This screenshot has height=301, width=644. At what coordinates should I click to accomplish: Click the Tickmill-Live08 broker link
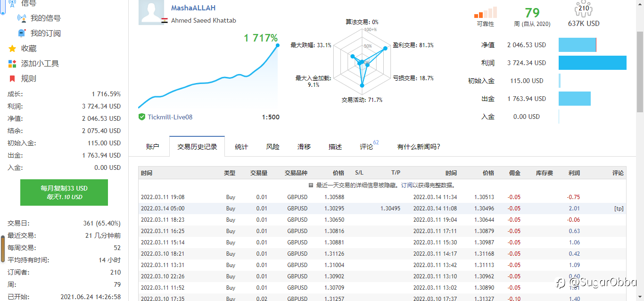point(170,117)
